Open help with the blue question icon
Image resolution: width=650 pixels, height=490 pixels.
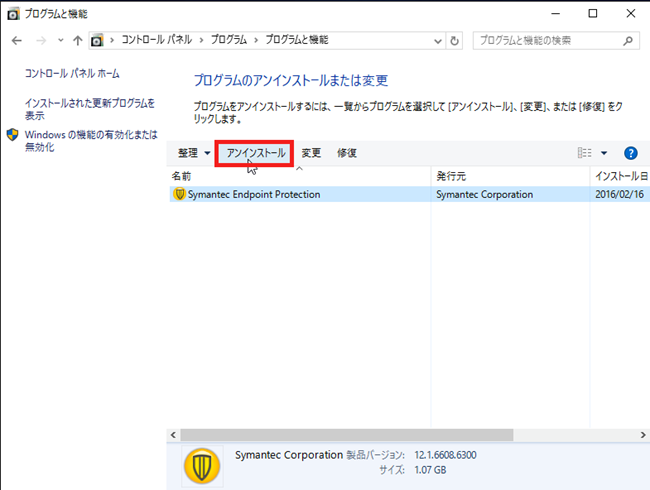(x=631, y=153)
